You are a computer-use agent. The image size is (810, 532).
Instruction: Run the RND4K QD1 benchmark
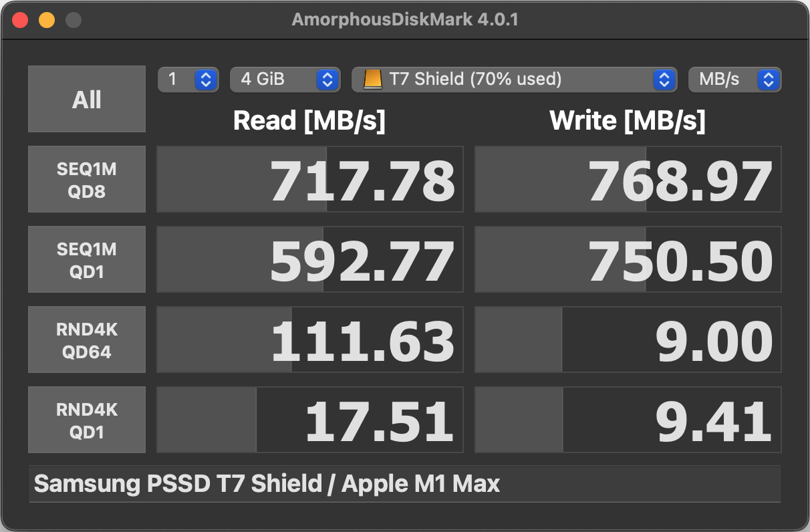tap(87, 420)
